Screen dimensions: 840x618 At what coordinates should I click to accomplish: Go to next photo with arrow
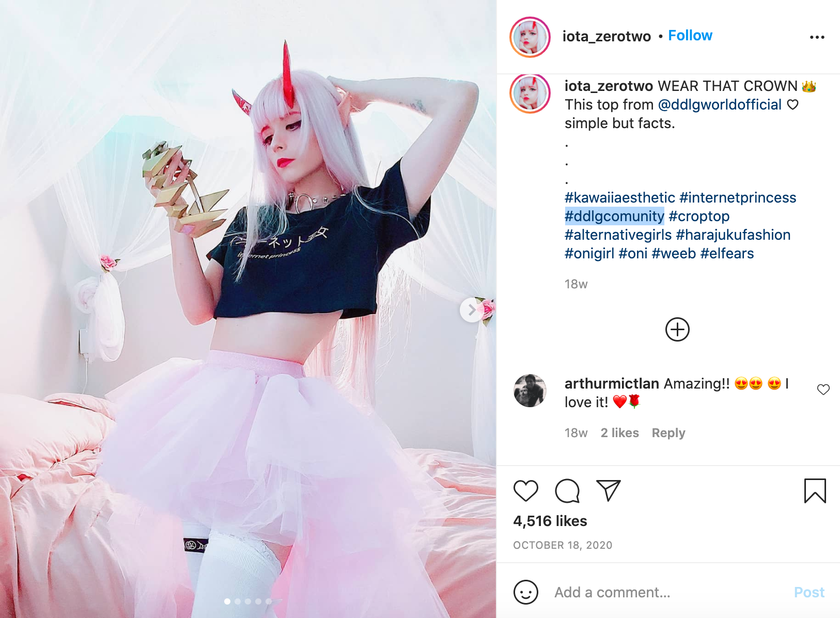coord(472,310)
